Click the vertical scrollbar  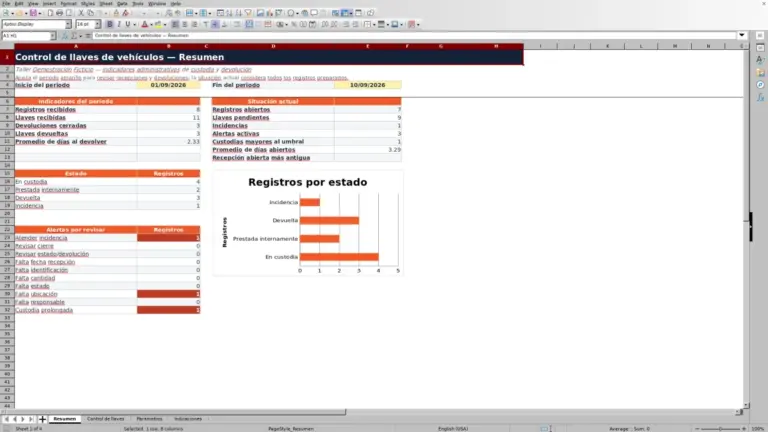(746, 225)
